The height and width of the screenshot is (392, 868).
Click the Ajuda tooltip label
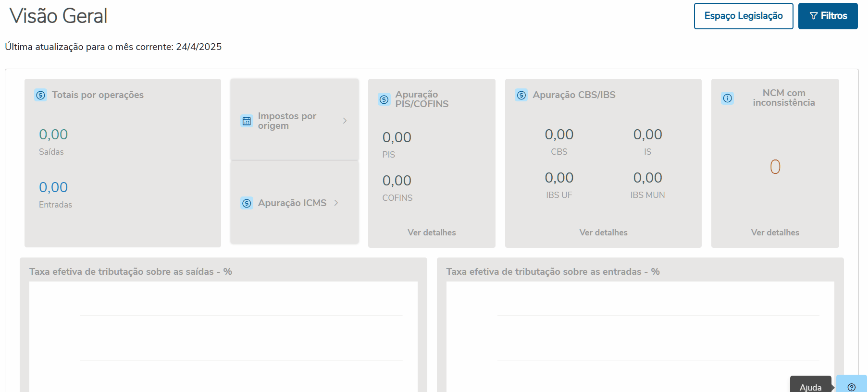click(x=811, y=387)
